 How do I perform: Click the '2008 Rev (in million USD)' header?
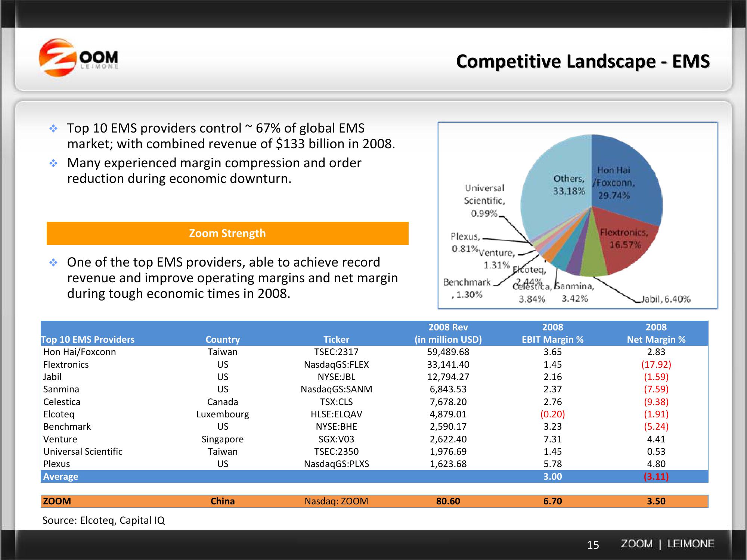point(448,333)
